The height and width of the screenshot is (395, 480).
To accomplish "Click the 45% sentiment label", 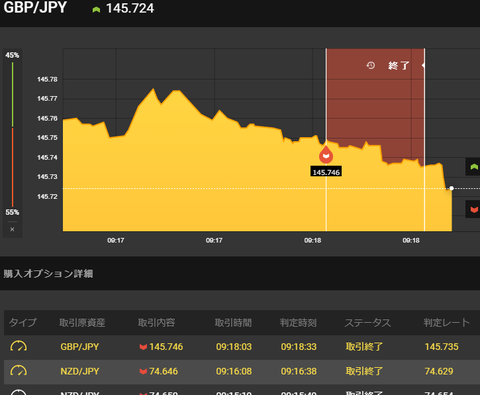I will (x=12, y=55).
